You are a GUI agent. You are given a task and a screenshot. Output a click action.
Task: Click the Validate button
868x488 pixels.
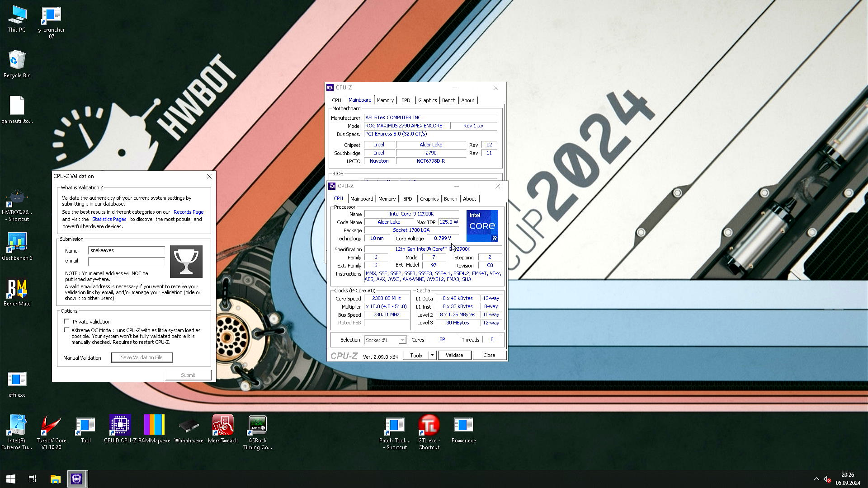coord(454,355)
